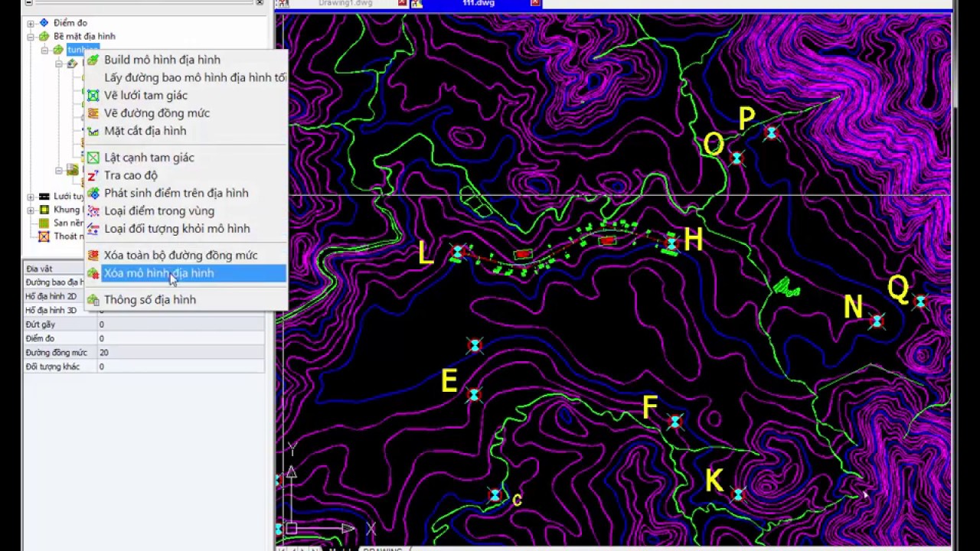Image resolution: width=980 pixels, height=551 pixels.
Task: Expand the Lưới tuyến tree node
Action: 31,197
